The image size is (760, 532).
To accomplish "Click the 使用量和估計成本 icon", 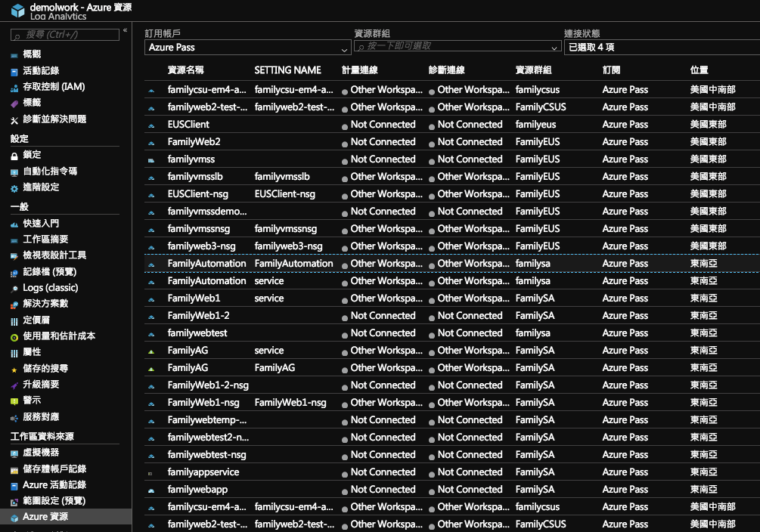I will tap(14, 337).
